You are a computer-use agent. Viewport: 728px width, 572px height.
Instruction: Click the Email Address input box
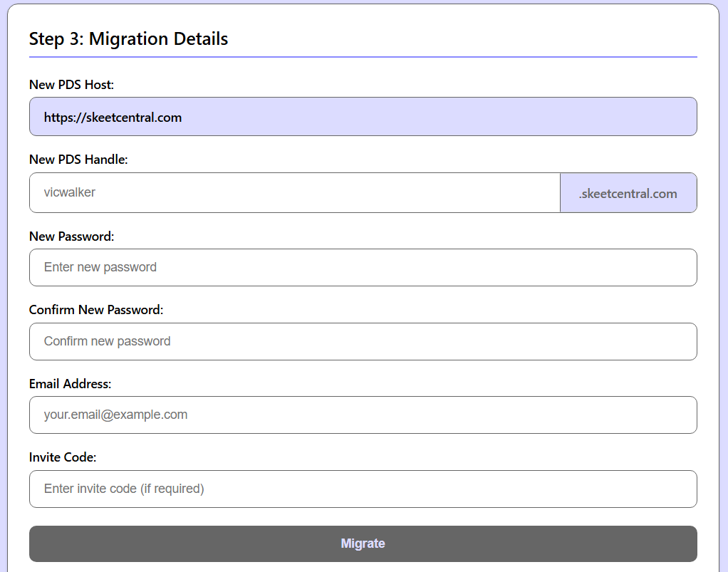coord(363,415)
